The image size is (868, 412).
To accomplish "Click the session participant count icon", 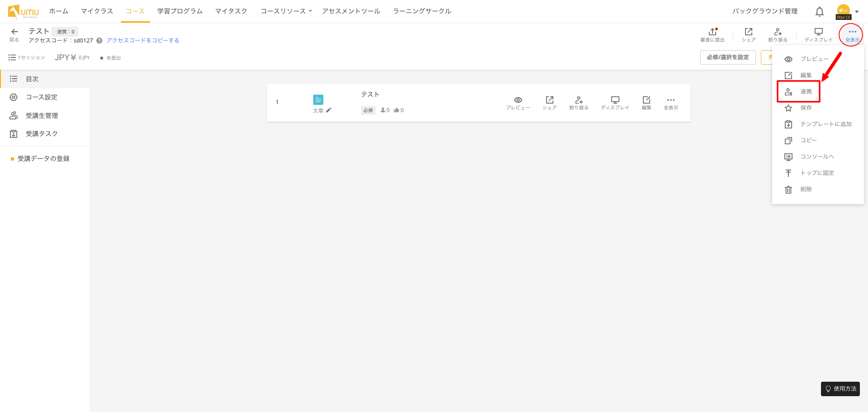I will (x=383, y=110).
